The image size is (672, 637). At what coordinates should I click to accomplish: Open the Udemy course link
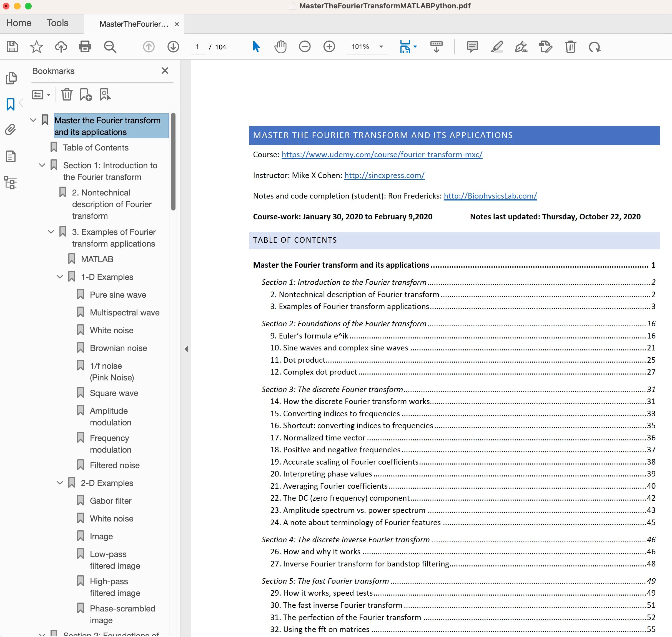[382, 154]
